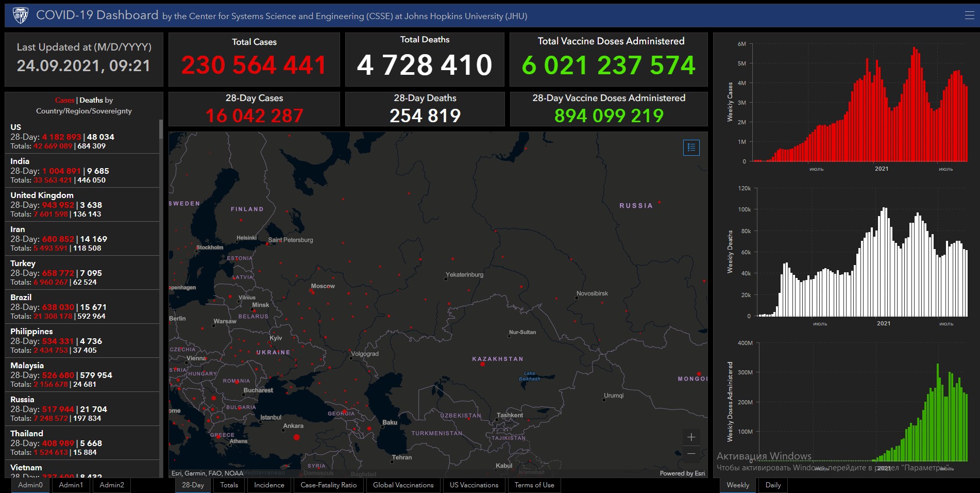Viewport: 980px width, 493px height.
Task: Open the US Vaccinations tab
Action: (474, 485)
